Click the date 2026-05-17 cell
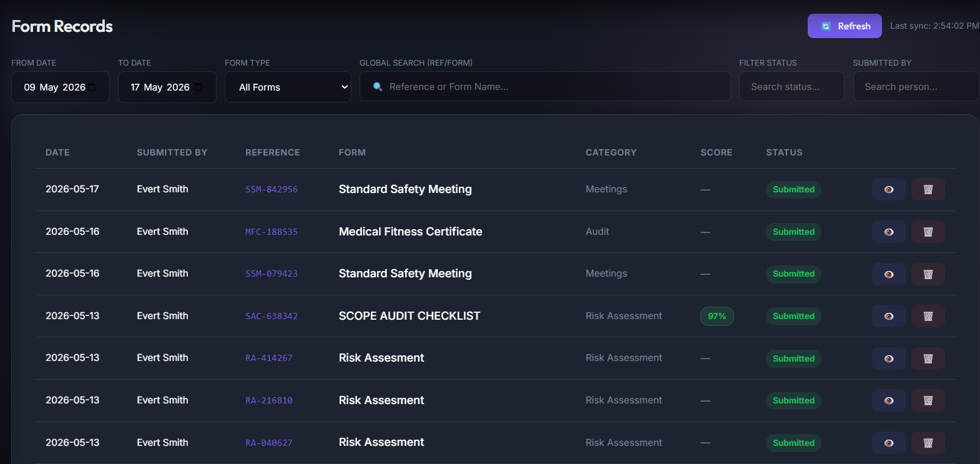This screenshot has height=464, width=980. (72, 189)
